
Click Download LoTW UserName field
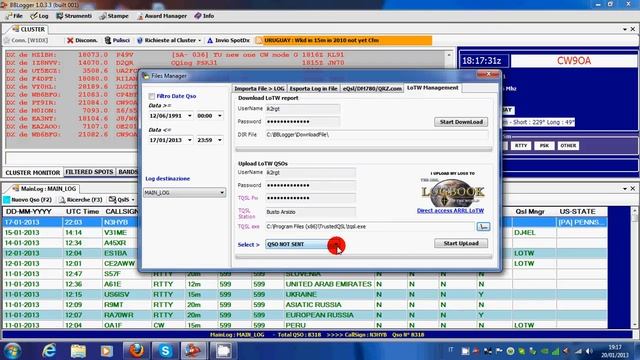(x=302, y=109)
